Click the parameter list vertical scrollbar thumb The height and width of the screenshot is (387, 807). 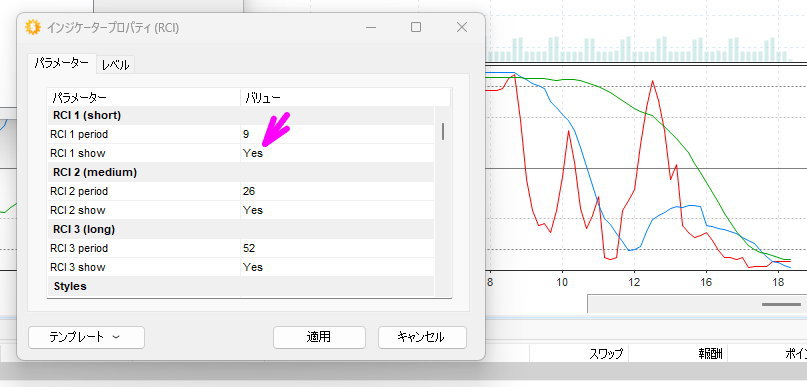[x=443, y=131]
